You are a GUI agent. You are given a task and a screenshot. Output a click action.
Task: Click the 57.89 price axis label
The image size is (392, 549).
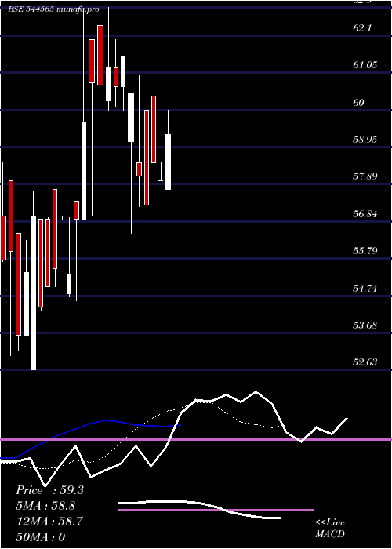click(x=365, y=176)
